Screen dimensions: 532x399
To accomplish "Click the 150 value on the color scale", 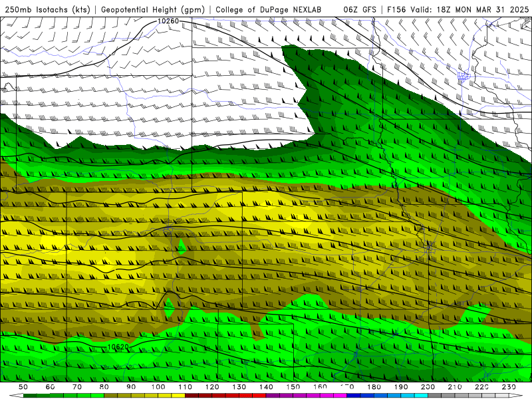I will tap(293, 387).
